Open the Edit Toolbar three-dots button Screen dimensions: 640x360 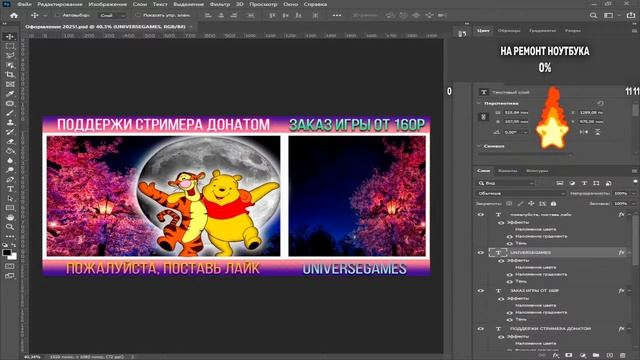click(10, 236)
